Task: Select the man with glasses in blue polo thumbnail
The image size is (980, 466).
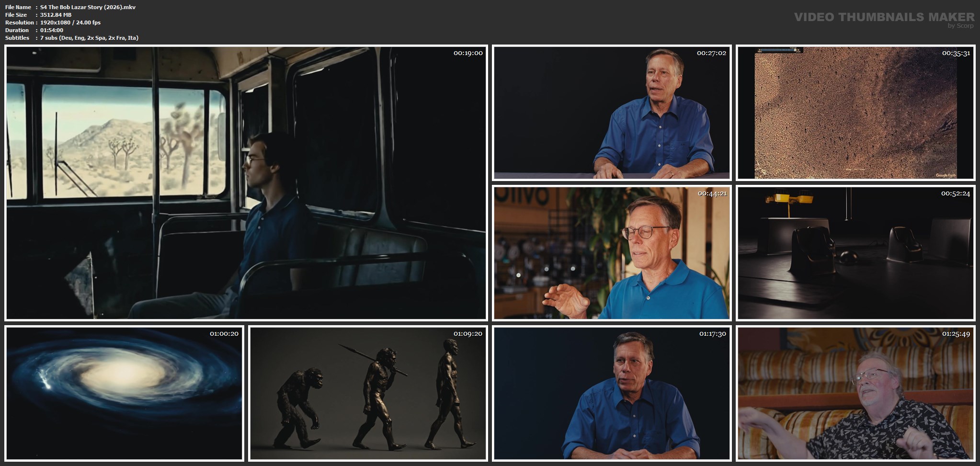Action: click(x=612, y=253)
